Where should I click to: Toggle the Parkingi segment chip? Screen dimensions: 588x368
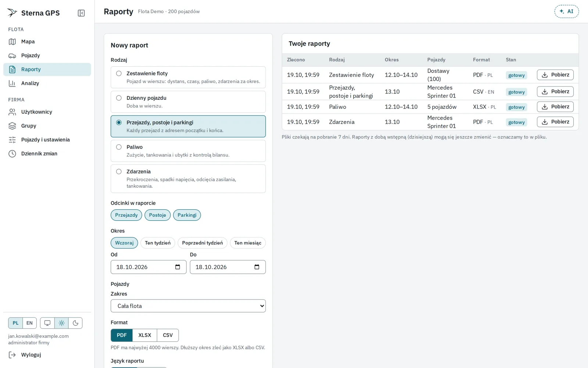coord(187,215)
